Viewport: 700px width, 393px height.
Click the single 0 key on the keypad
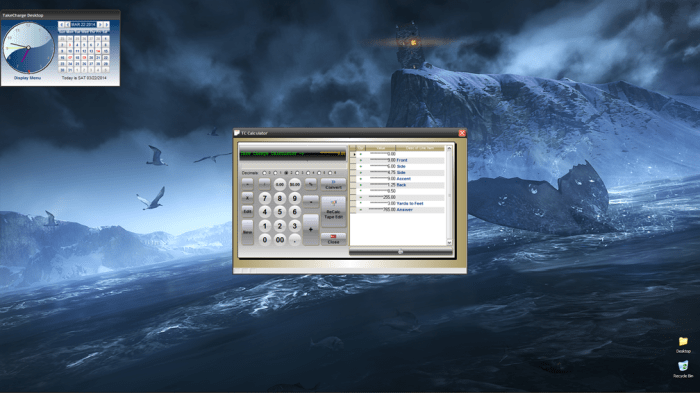point(265,240)
